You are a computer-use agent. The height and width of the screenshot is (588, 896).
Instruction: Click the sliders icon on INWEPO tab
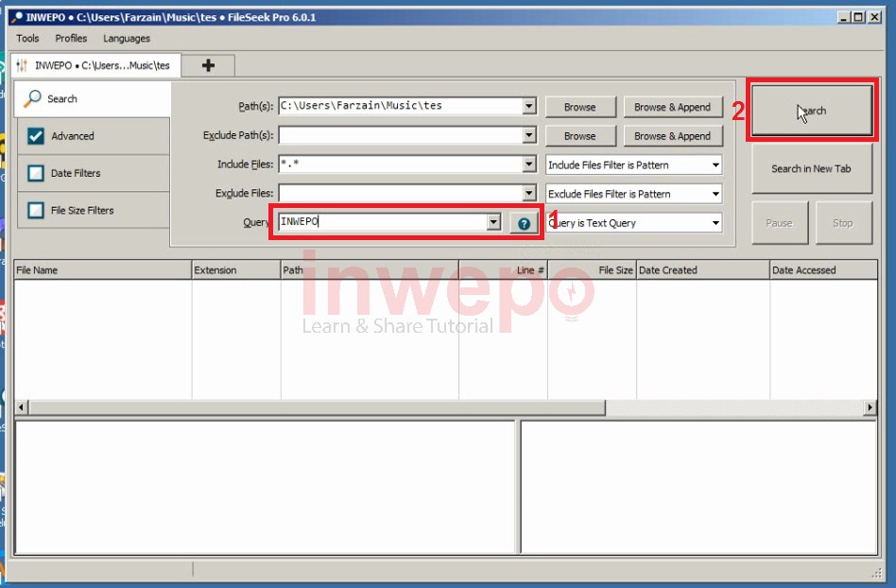click(22, 66)
